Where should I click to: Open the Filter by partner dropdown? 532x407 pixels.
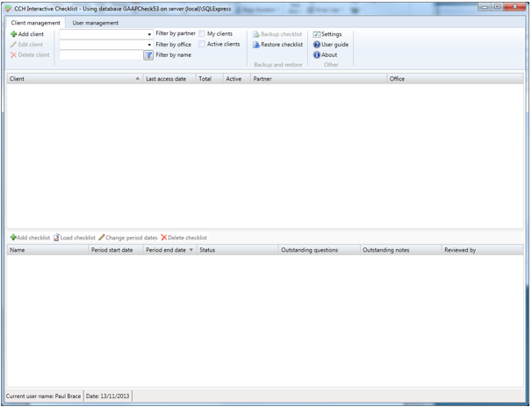[x=149, y=34]
